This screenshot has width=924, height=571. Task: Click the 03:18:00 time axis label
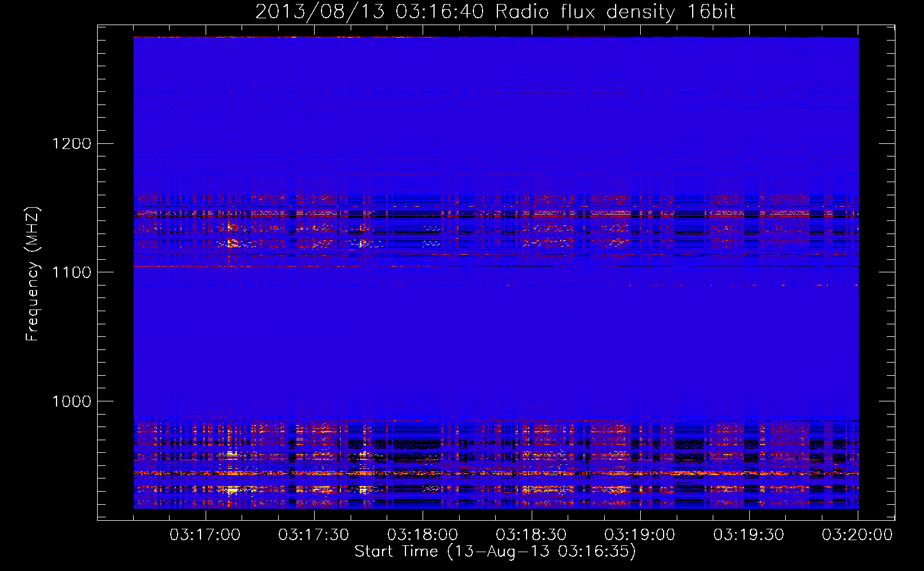point(423,535)
